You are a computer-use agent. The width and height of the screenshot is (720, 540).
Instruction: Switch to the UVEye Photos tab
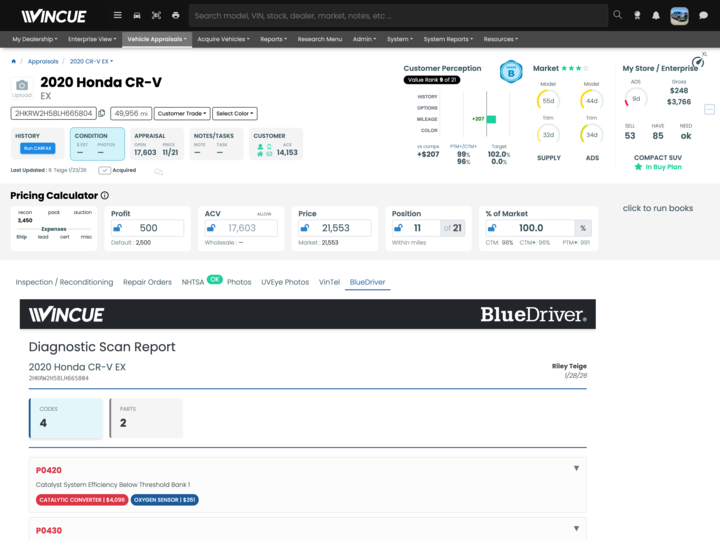(x=285, y=282)
